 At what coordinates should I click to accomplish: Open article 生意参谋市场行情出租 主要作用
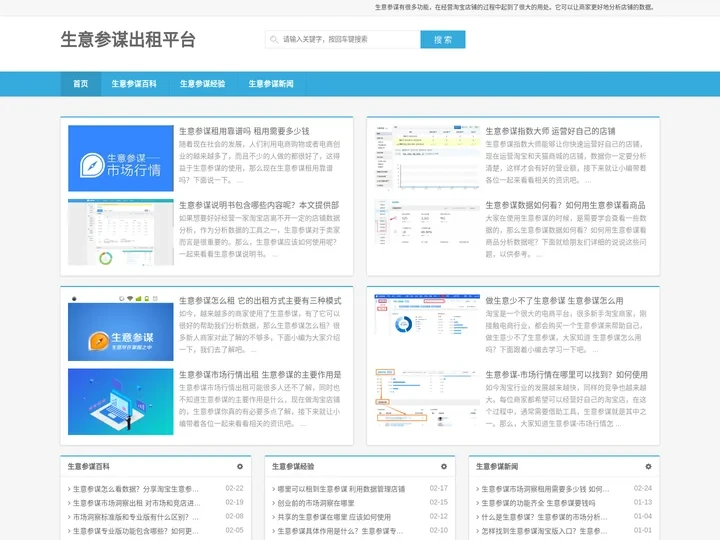tap(260, 375)
